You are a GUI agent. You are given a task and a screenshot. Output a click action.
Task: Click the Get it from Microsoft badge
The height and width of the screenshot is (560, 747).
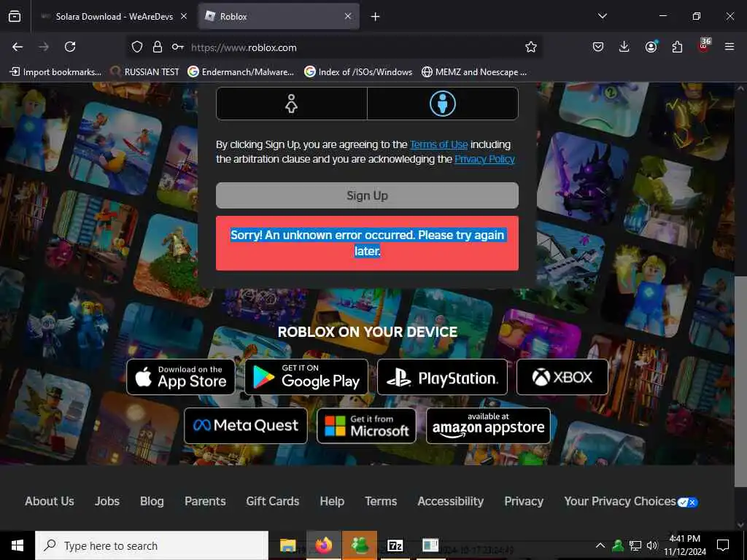click(x=366, y=425)
